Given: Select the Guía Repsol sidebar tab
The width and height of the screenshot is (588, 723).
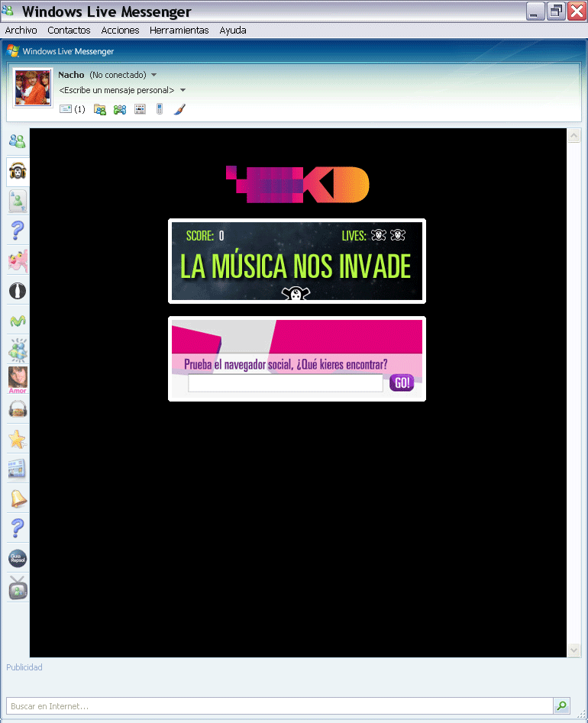Looking at the screenshot, I should [18, 558].
